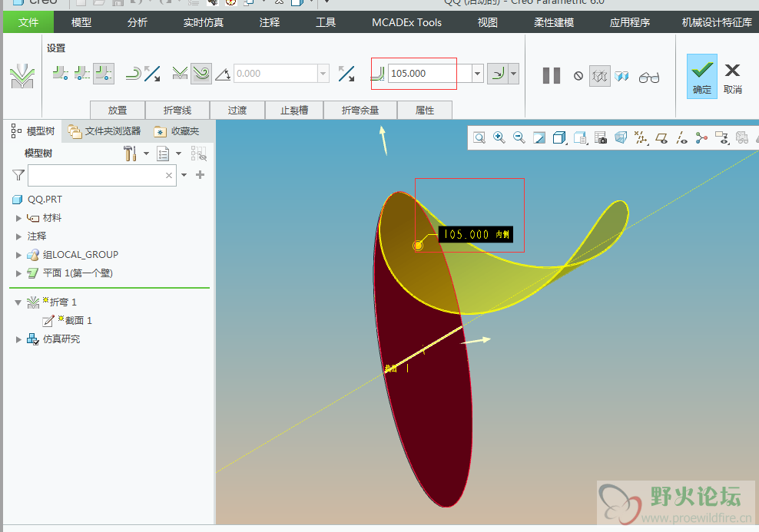759x532 pixels.
Task: Toggle the unattached preview icon
Action: (x=622, y=76)
